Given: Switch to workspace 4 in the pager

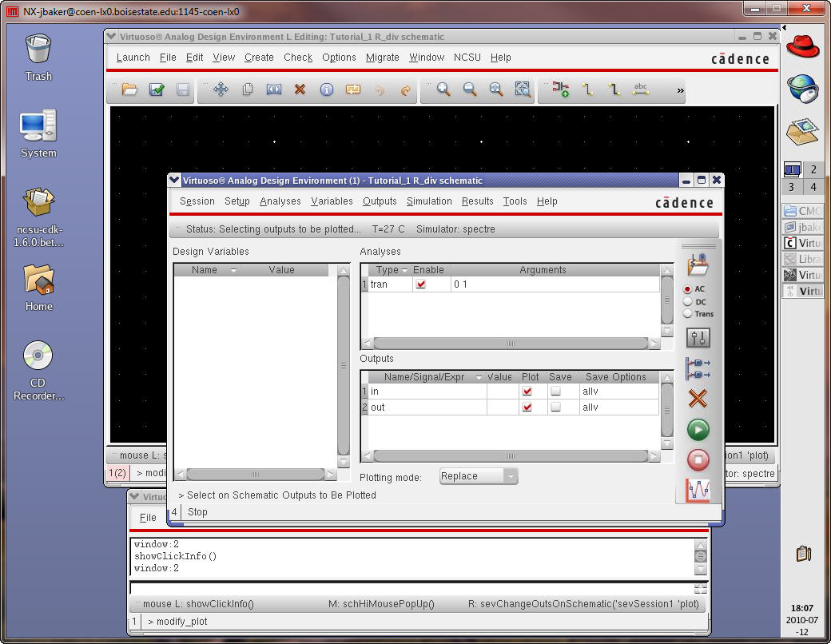Looking at the screenshot, I should click(813, 187).
